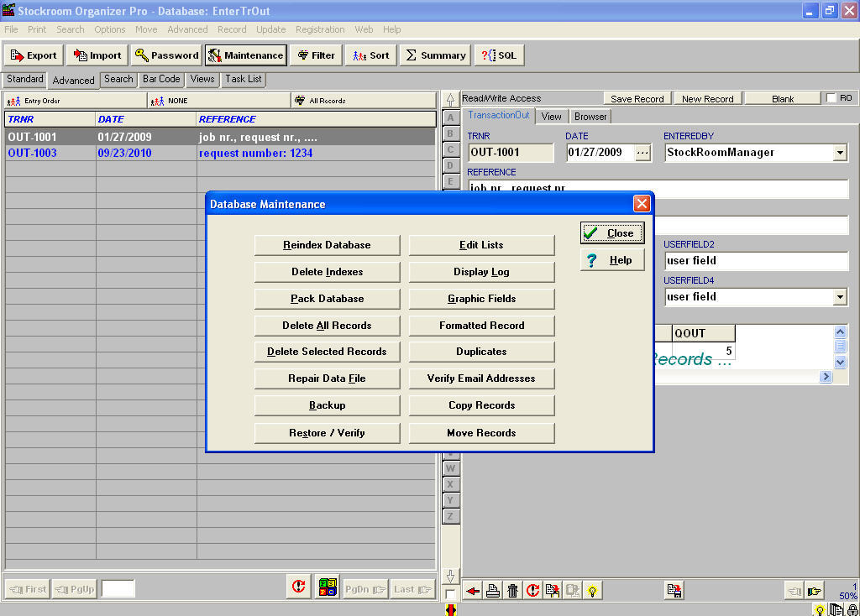Open the Filter tool

click(x=316, y=55)
